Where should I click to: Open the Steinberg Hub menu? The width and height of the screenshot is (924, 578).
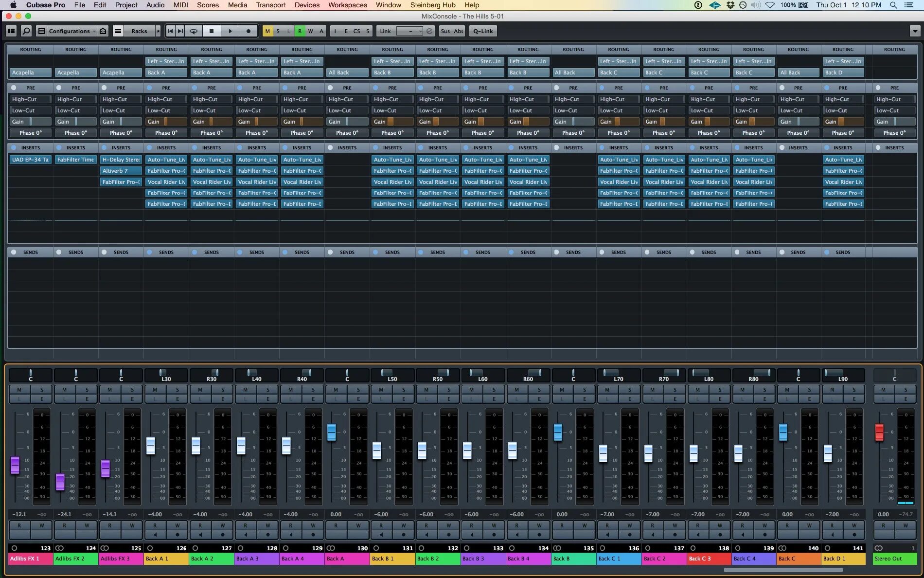[x=433, y=5]
